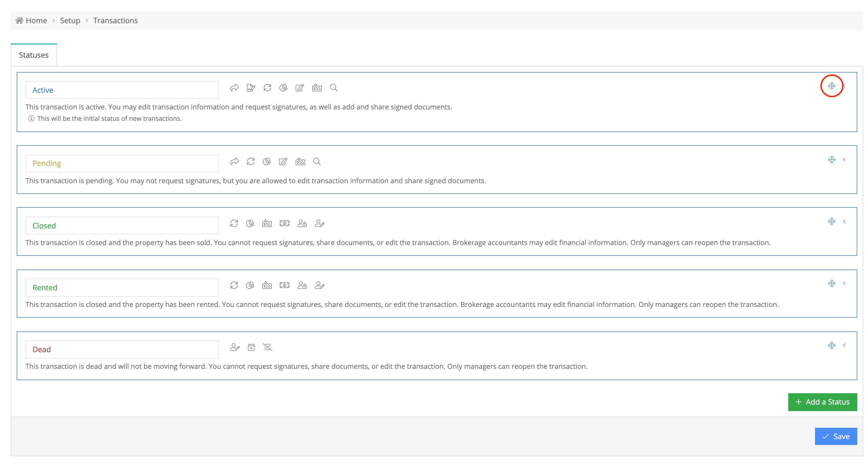Click the user lock icon in Rented row

[302, 286]
